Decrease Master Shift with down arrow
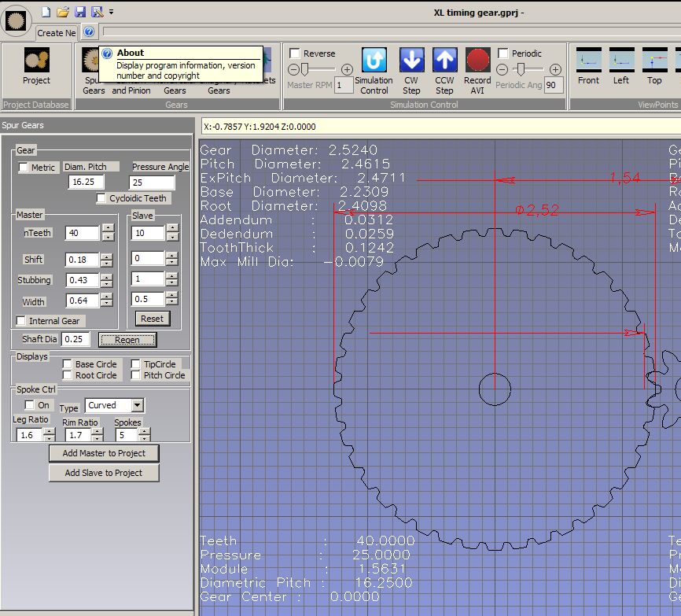Screen dimensions: 681x616 106,264
